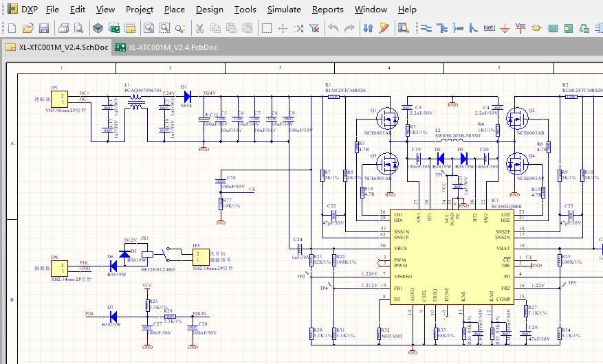
Task: Place a GND power port
Action: point(505,28)
